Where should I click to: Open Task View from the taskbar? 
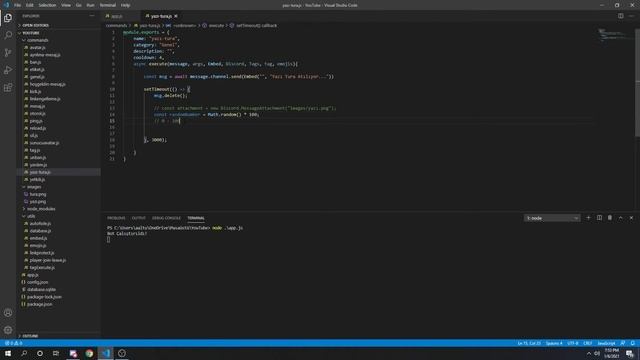coord(56,353)
